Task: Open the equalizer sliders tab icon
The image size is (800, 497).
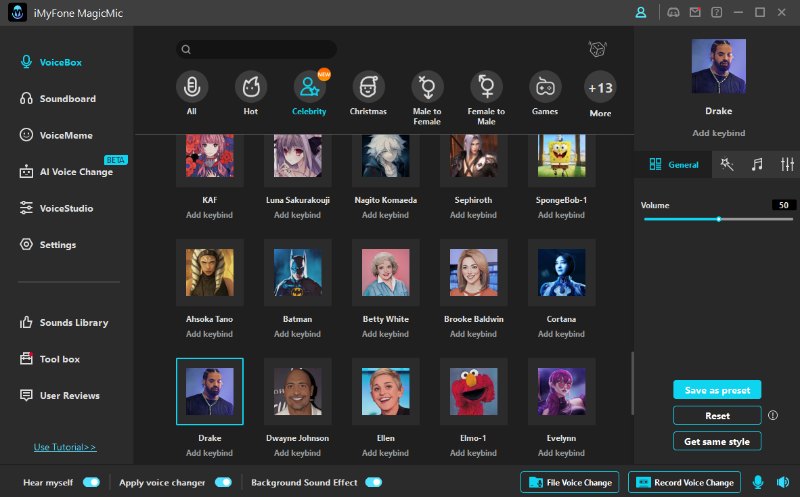Action: click(x=787, y=164)
